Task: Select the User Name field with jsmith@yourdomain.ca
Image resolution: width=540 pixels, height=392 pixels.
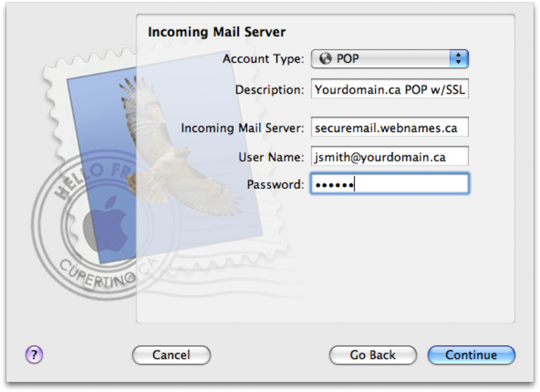Action: pyautogui.click(x=389, y=157)
